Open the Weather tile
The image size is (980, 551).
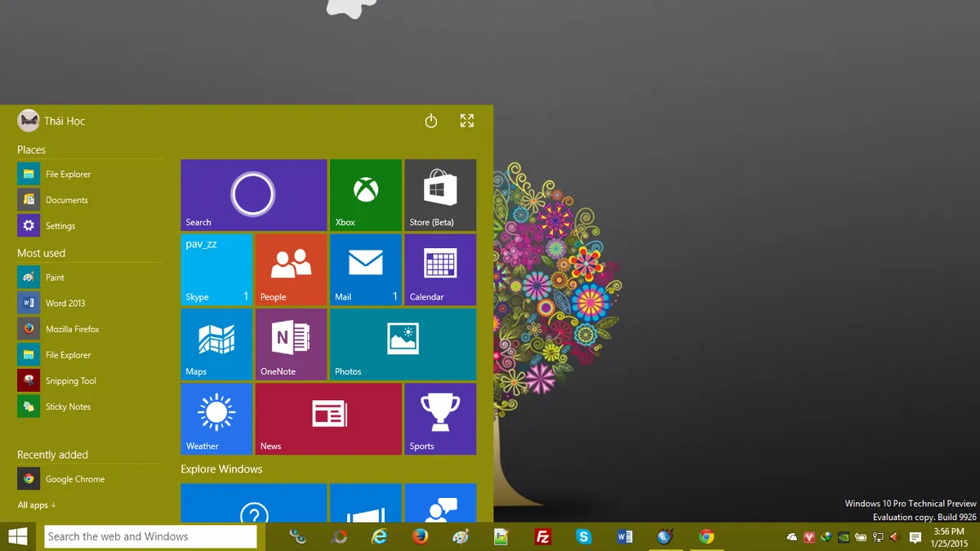pyautogui.click(x=216, y=419)
